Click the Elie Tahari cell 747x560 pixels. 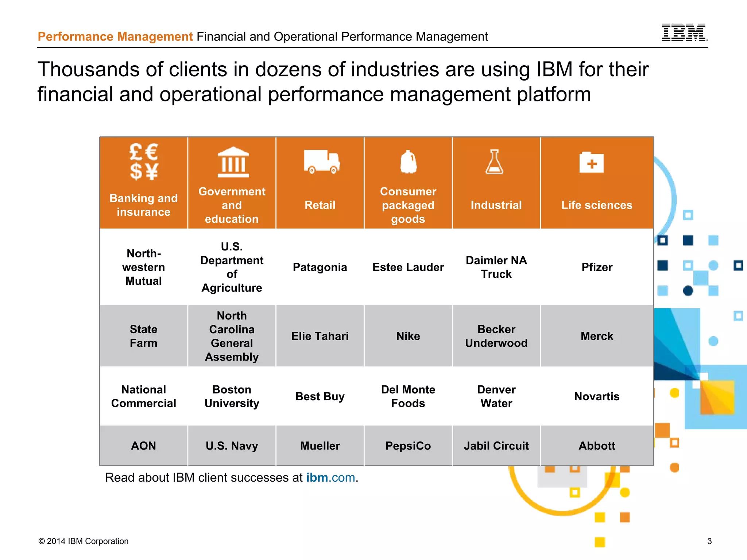320,336
